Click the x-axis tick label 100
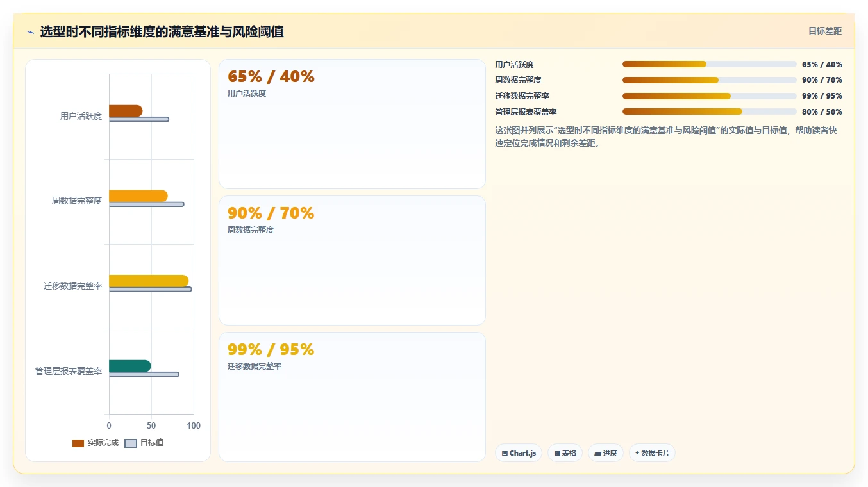 tap(194, 425)
